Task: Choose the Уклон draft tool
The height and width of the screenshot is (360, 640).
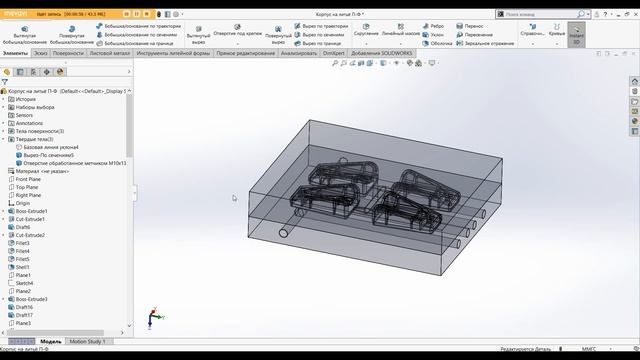Action: (x=433, y=35)
